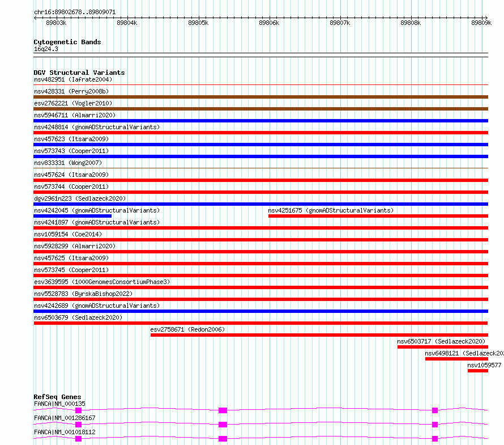Click the RefSeq Genes track title
Viewport: 504px width, 445px height.
coord(57,397)
